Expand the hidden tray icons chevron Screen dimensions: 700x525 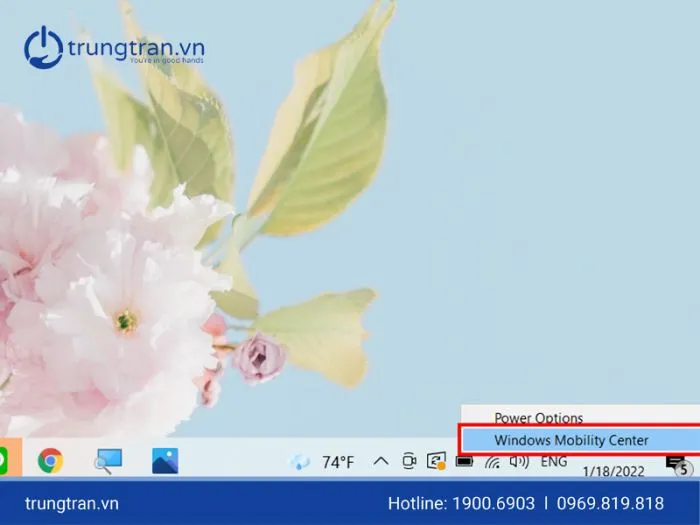[380, 462]
